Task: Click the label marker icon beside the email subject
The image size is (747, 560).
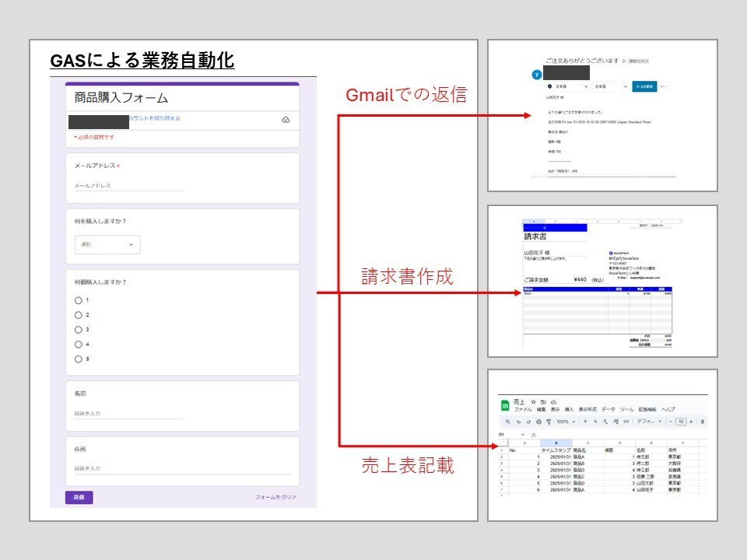Action: click(623, 61)
